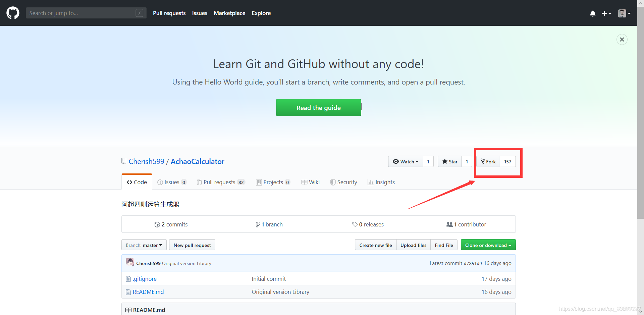Click the repository book icon beside Cherish599
This screenshot has width=644, height=315.
(x=124, y=161)
